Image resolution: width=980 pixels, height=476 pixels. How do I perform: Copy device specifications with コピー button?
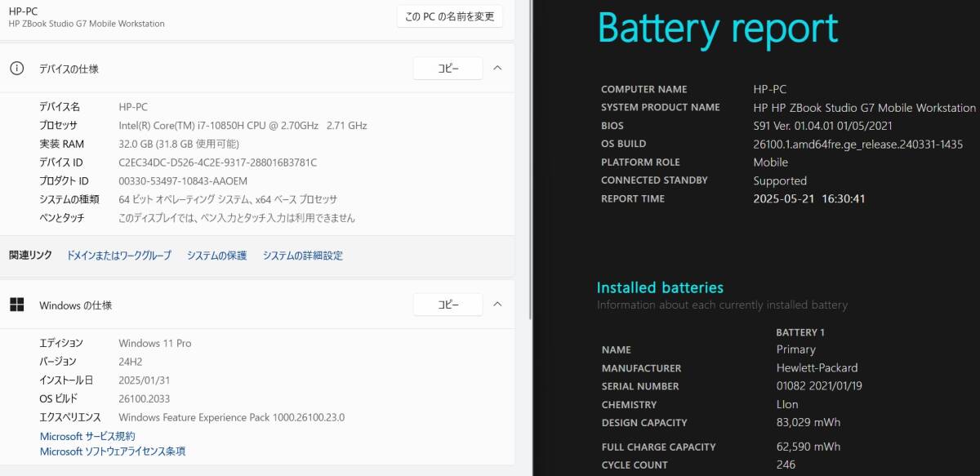pos(448,69)
